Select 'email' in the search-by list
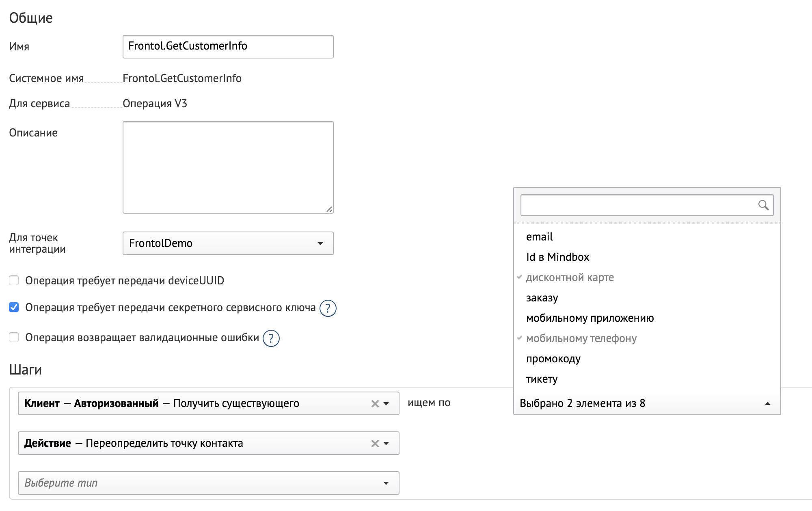The width and height of the screenshot is (812, 511). [647, 237]
